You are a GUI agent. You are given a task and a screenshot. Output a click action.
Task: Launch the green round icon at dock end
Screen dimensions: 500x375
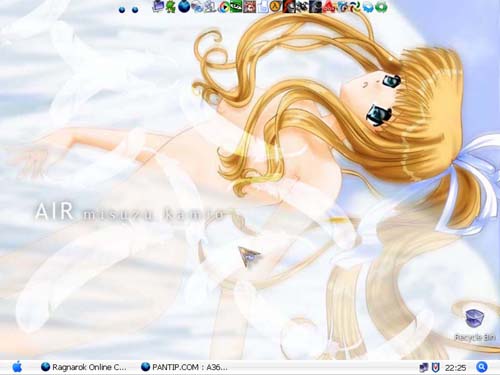tap(381, 7)
